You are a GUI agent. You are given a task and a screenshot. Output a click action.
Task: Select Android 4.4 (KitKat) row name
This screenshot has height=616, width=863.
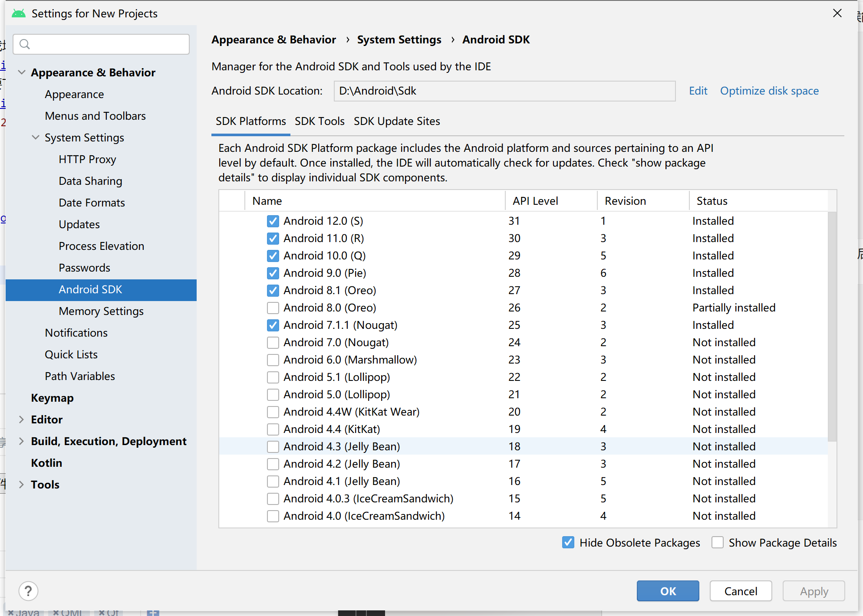332,429
